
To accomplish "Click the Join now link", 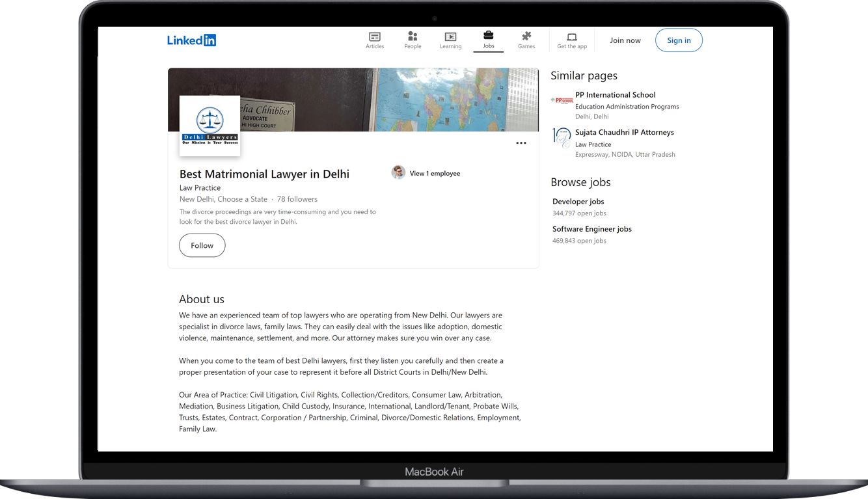I will (625, 40).
